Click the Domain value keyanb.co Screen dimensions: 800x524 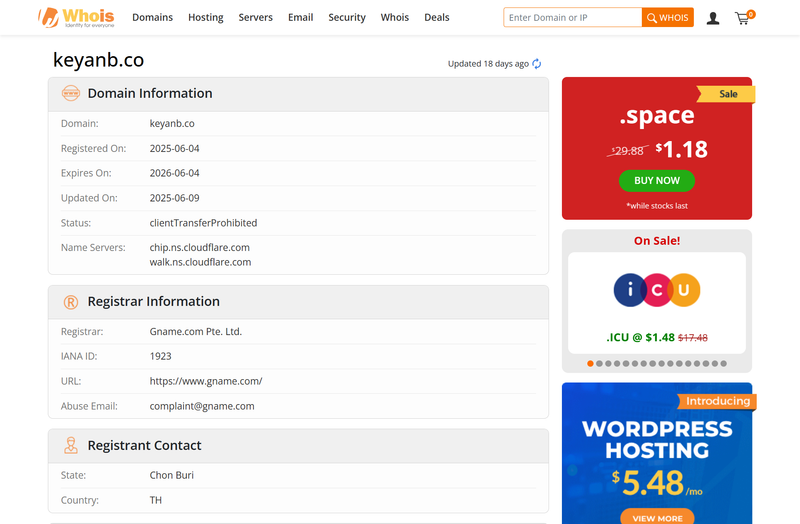tap(172, 123)
